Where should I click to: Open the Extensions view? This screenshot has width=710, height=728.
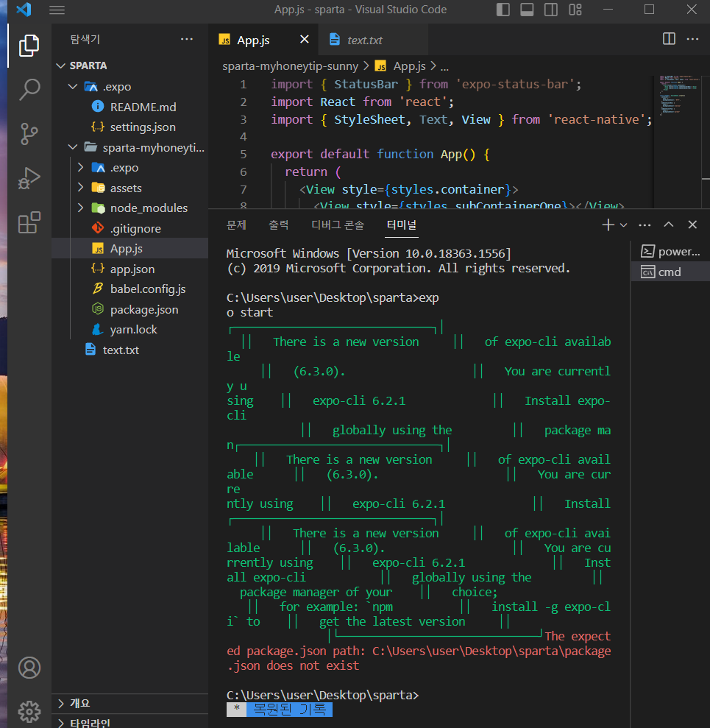[x=29, y=223]
